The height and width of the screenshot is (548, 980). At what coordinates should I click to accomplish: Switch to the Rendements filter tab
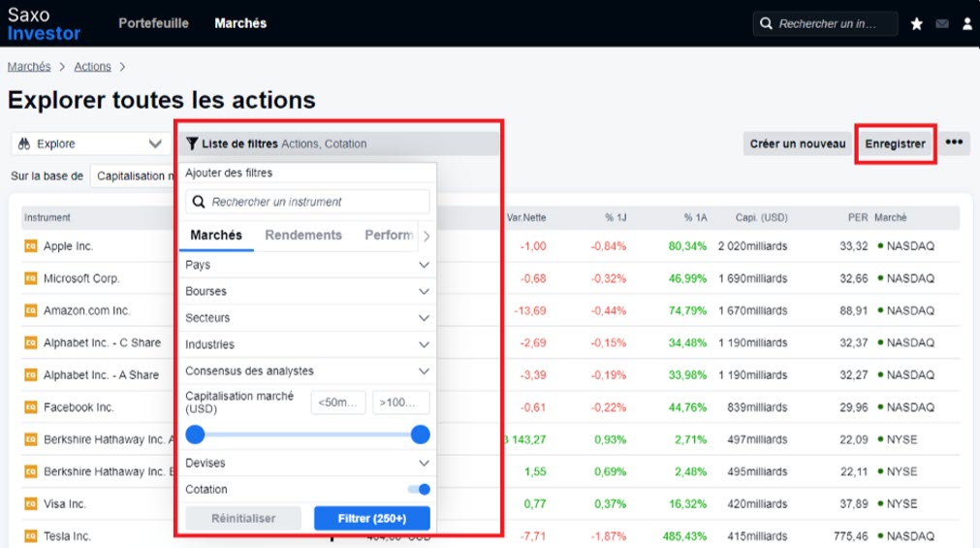click(303, 236)
